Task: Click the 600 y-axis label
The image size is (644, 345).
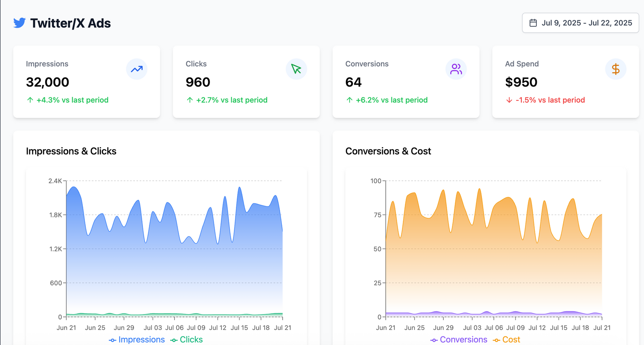Action: coord(56,283)
